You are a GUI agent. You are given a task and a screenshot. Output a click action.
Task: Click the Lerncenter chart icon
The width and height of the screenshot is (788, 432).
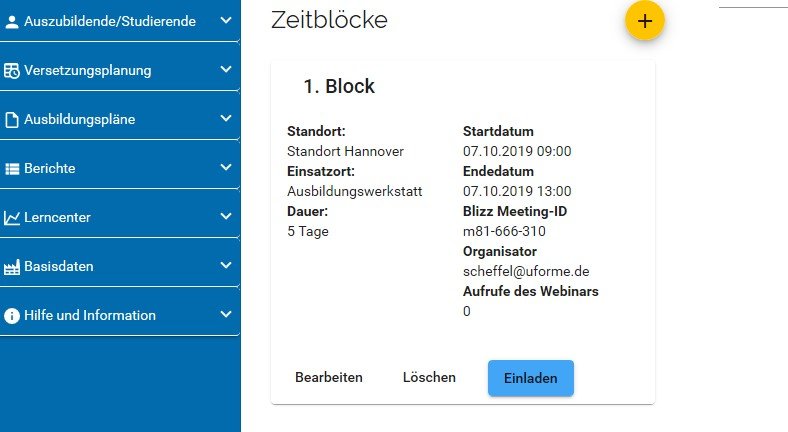click(12, 218)
